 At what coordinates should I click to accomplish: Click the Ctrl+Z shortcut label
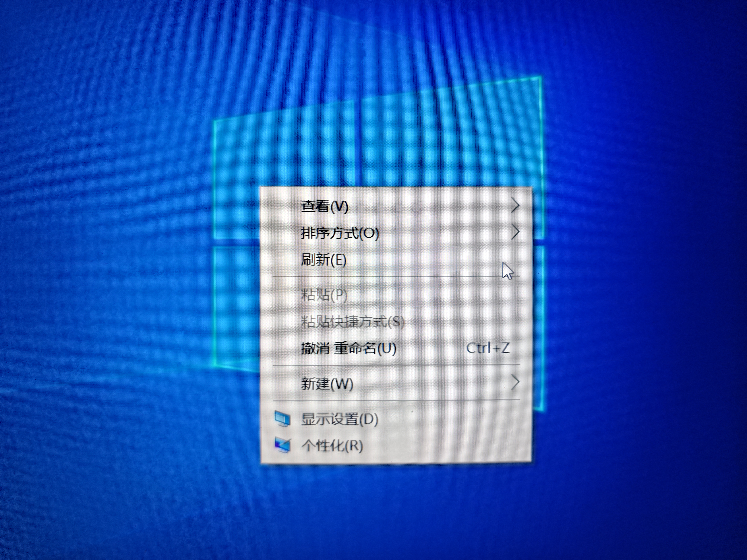pos(488,348)
